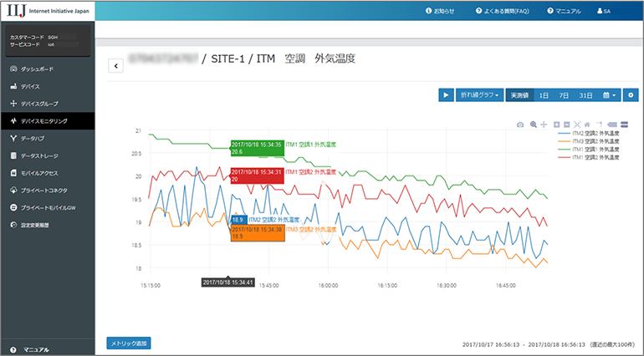Click the camera snapshot icon above chart
The width and height of the screenshot is (644, 356).
pos(520,124)
